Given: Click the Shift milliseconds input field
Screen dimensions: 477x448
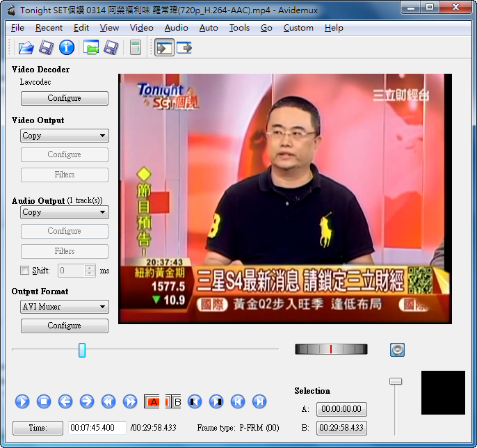Looking at the screenshot, I should 72,271.
